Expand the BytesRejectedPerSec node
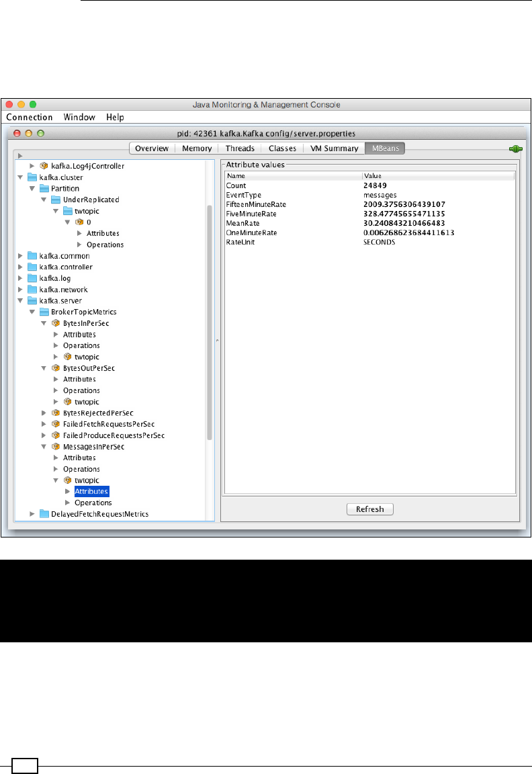Screen dimensions: 532x774 coord(44,413)
